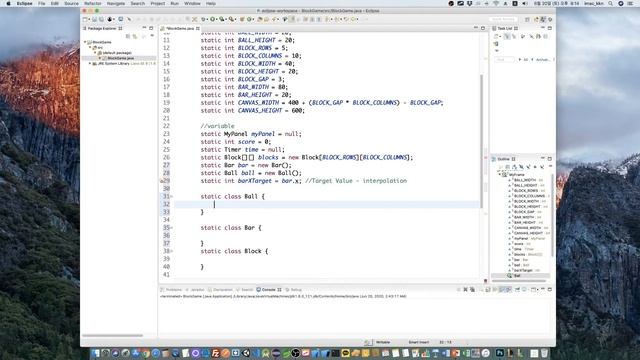Open the Project menu
Viewport: 640px width, 360px height.
point(158,3)
